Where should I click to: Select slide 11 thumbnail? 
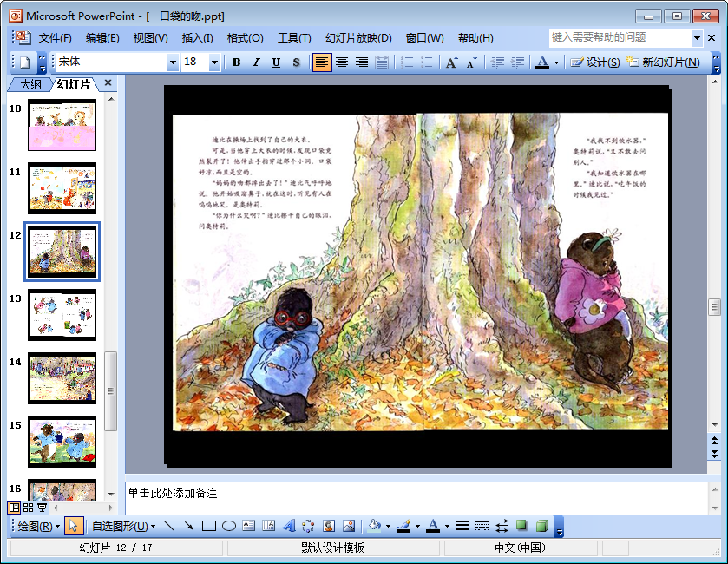click(x=62, y=188)
